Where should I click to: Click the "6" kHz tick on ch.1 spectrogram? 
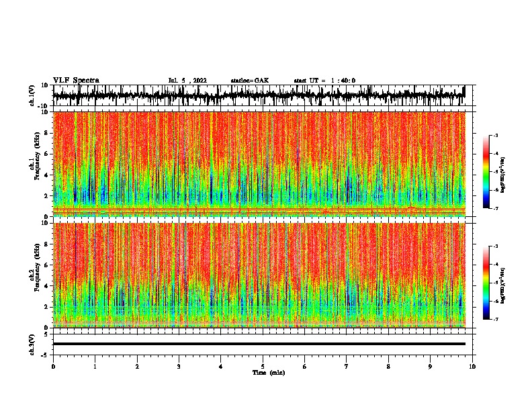point(47,154)
